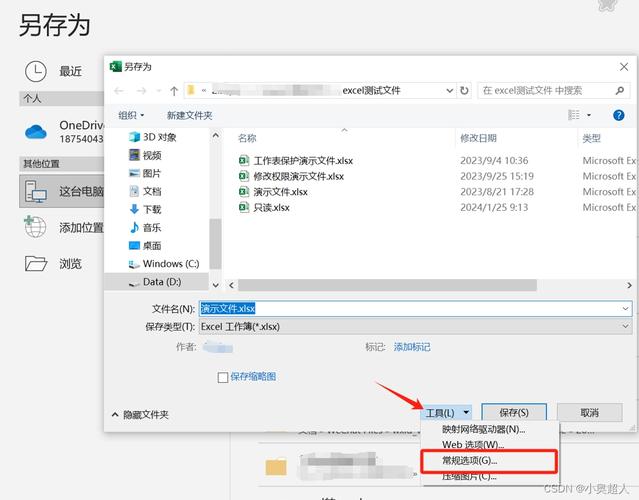639x500 pixels.
Task: Click the file list horizontal scrollbar
Action: pos(387,285)
